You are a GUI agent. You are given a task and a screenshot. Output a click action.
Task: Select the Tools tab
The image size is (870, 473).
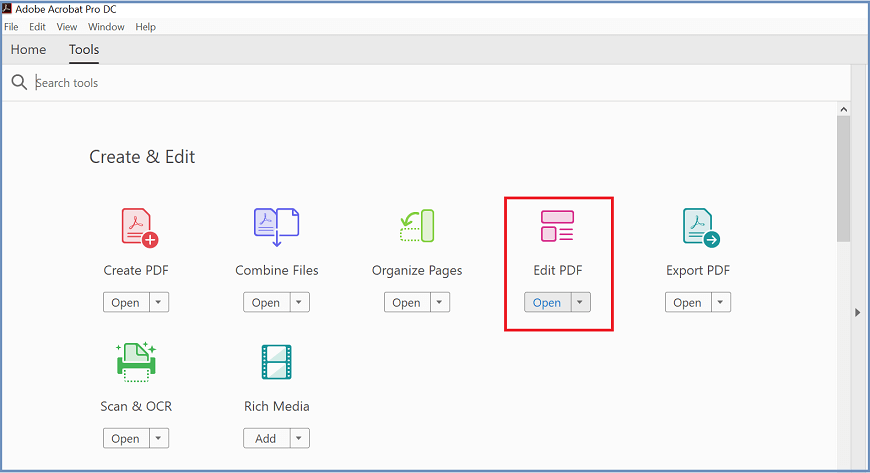point(84,49)
